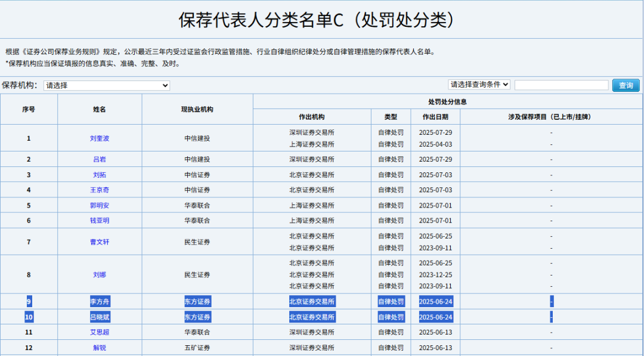644x356 pixels.
Task: Click the 解锐 name link
Action: click(x=100, y=348)
